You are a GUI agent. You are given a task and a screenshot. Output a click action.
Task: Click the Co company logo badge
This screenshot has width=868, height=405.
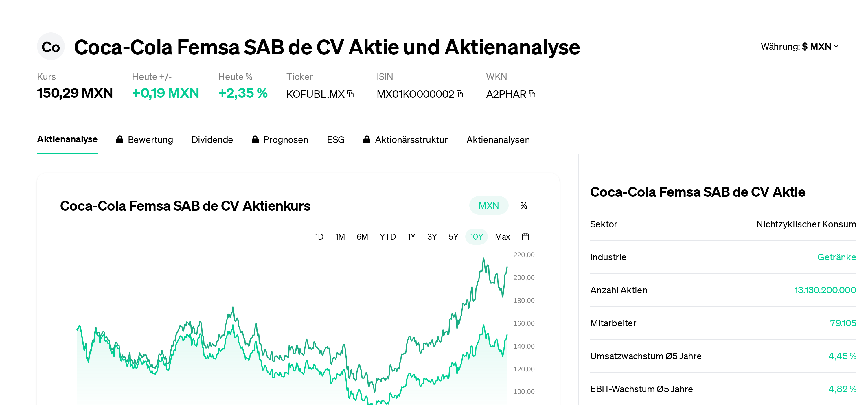[51, 47]
